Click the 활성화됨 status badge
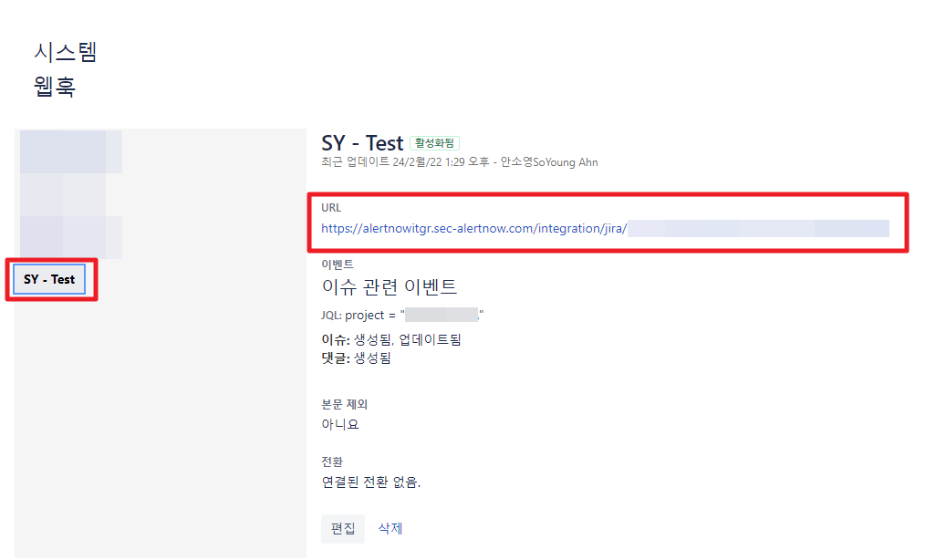This screenshot has height=560, width=925. pos(434,143)
